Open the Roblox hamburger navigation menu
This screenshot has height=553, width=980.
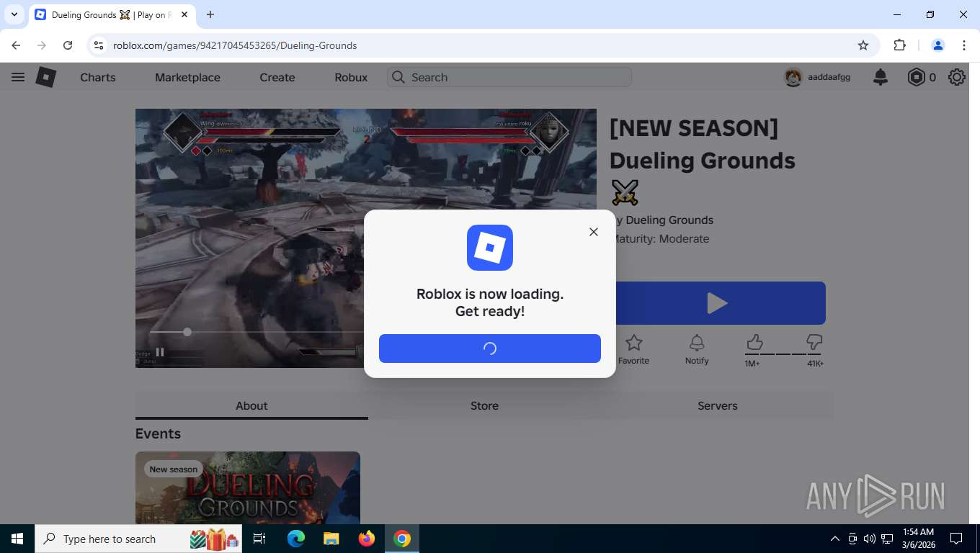(18, 77)
